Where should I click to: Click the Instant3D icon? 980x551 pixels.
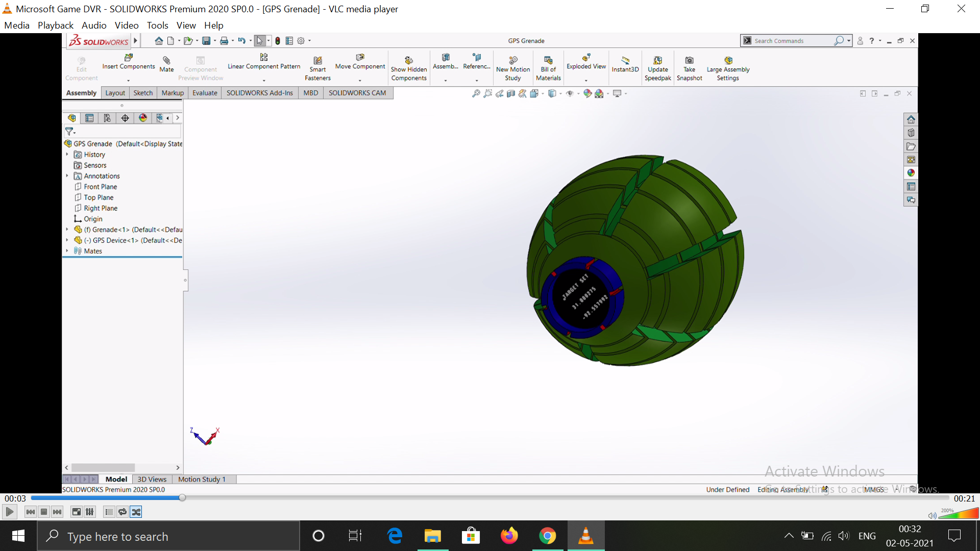pyautogui.click(x=625, y=61)
